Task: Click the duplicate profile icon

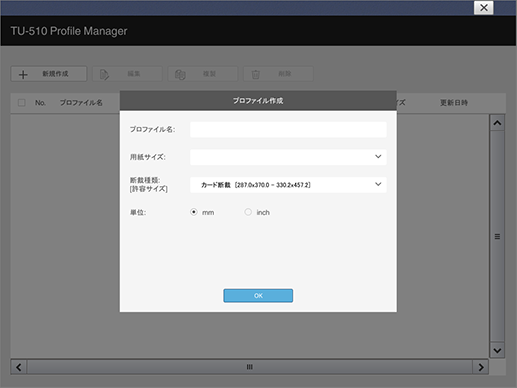Action: [180, 74]
